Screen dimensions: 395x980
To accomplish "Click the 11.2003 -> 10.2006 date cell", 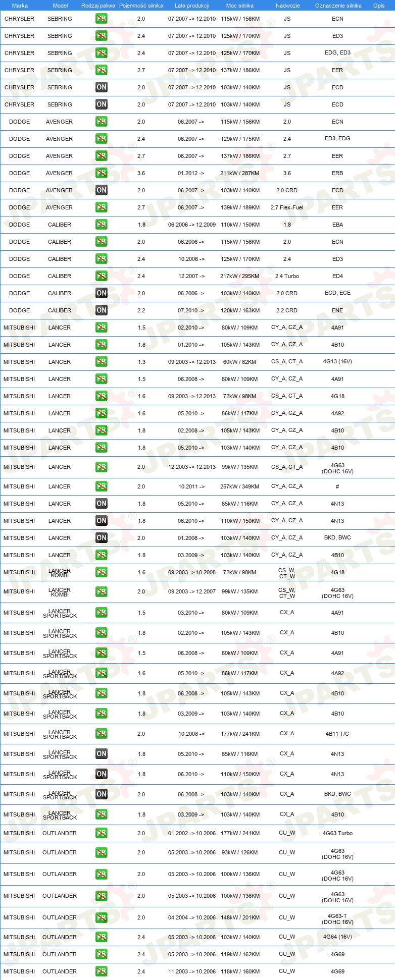I will tap(192, 971).
